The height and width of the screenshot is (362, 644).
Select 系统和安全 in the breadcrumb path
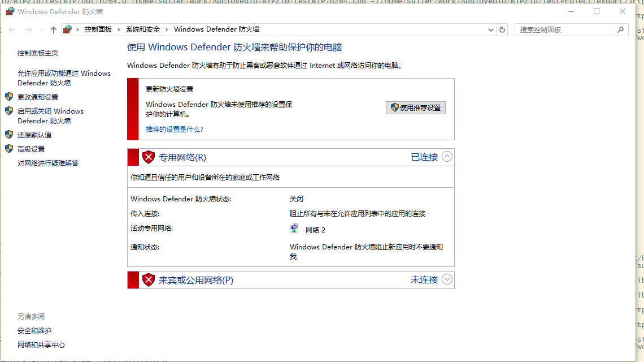(x=143, y=29)
